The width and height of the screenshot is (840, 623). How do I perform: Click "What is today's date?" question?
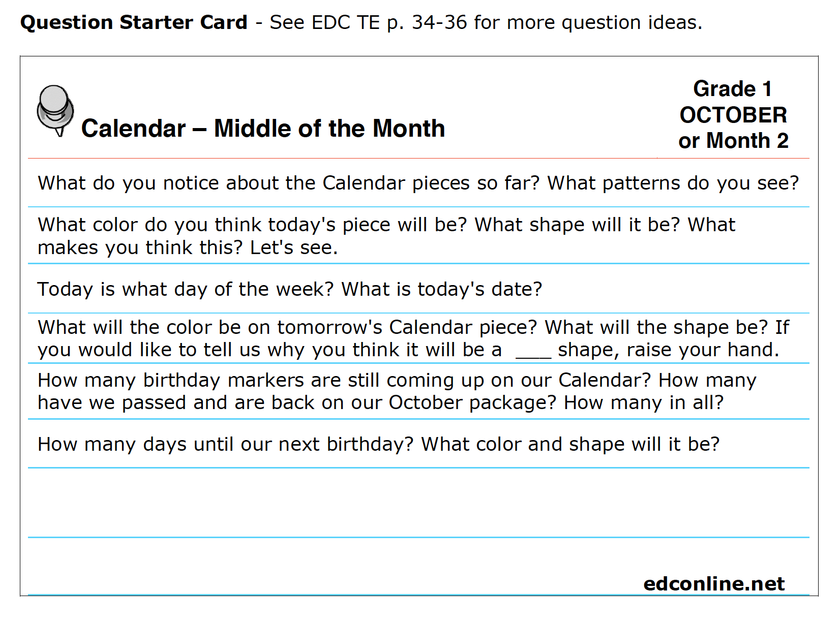pyautogui.click(x=441, y=289)
